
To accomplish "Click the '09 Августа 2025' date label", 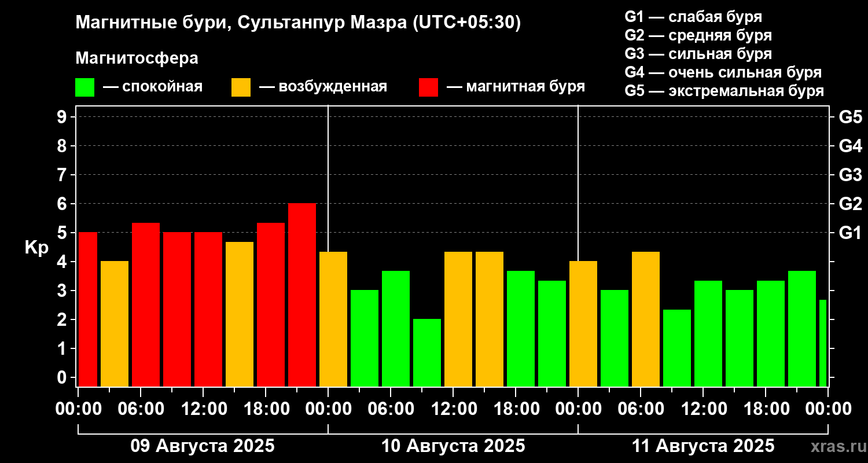I will tap(203, 446).
